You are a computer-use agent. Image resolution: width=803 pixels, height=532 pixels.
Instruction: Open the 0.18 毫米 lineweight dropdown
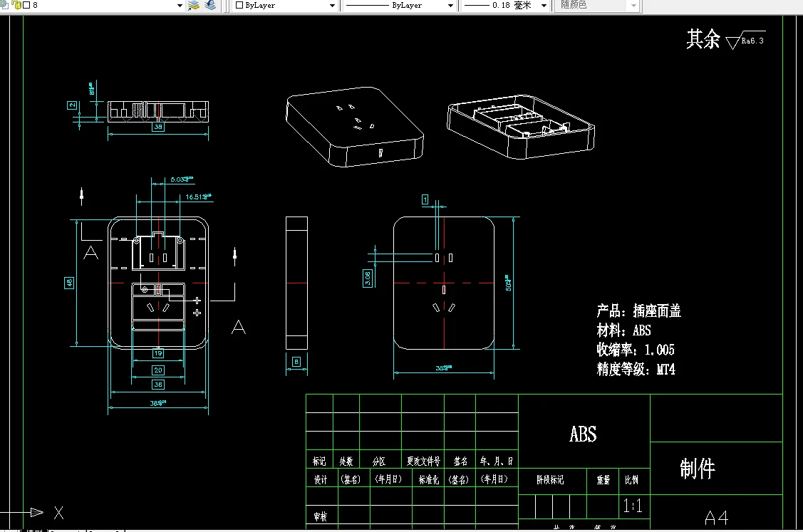(x=544, y=6)
